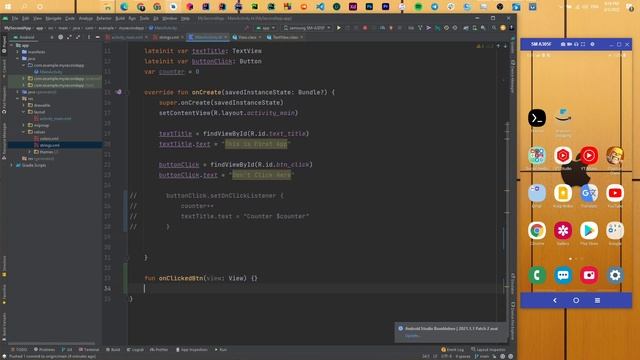The image size is (640, 360).
Task: Expand Gradle Scripts node
Action: pos(12,165)
